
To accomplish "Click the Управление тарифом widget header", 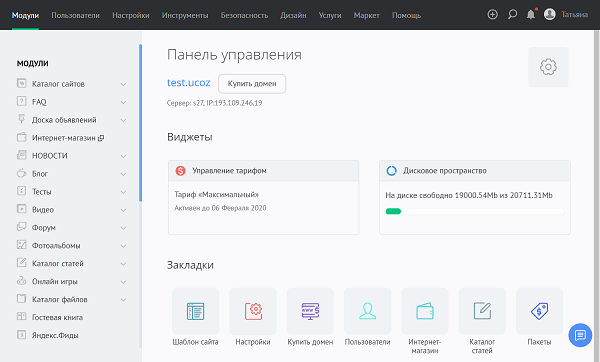I will click(x=264, y=171).
